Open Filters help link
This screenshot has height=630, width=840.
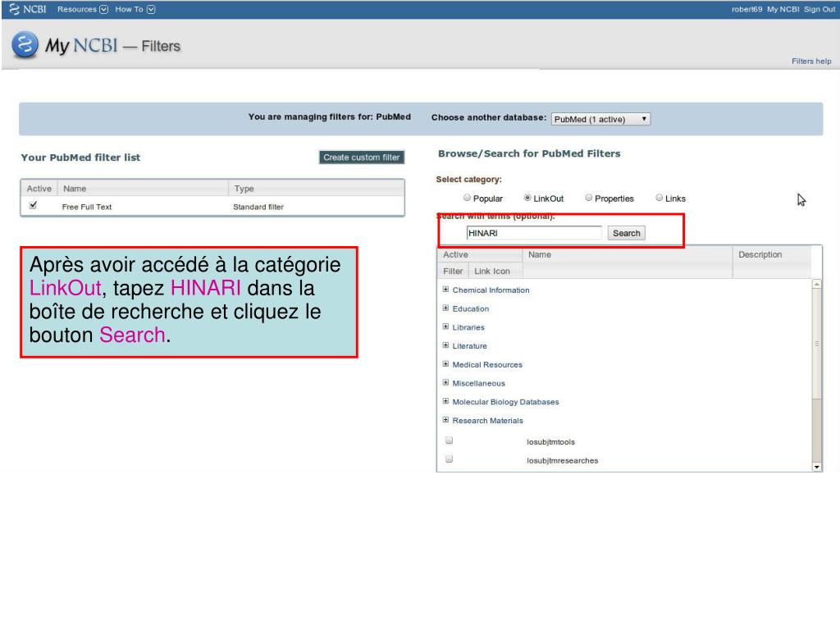[811, 61]
